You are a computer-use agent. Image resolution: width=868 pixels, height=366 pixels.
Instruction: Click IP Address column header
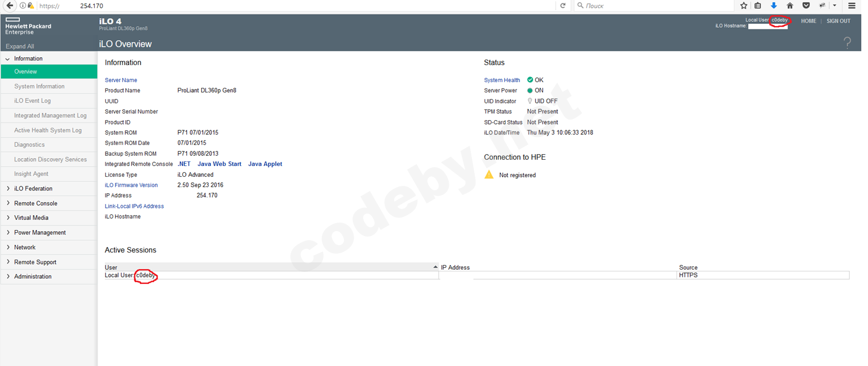point(456,267)
